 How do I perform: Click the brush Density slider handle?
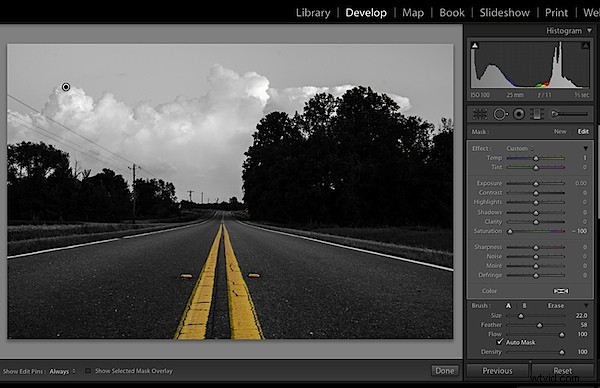point(561,352)
